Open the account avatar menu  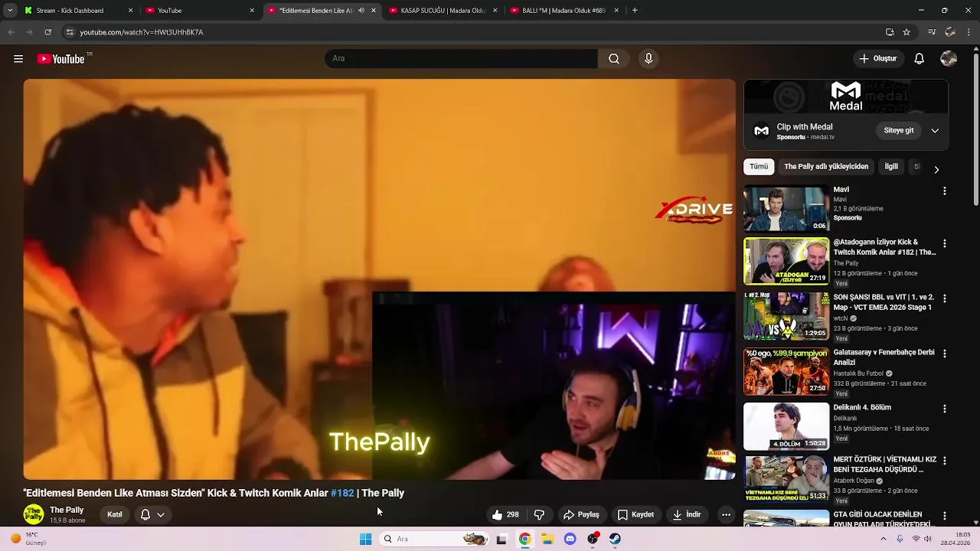click(x=949, y=59)
